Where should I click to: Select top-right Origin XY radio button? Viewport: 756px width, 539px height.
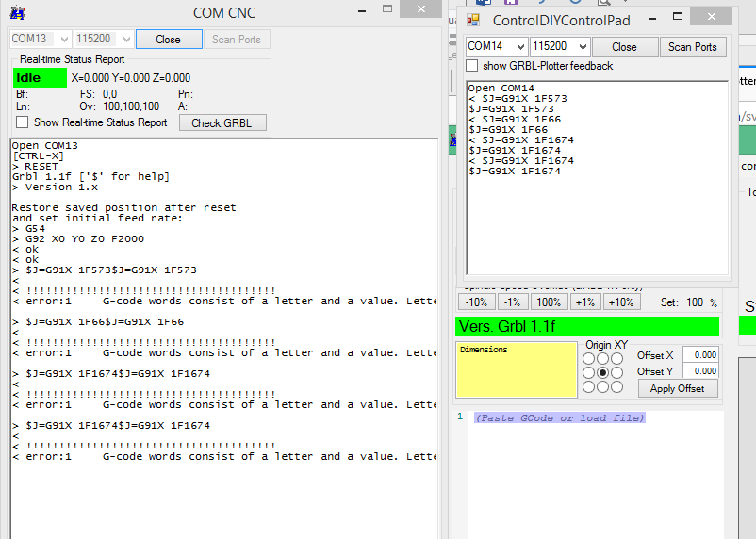[617, 359]
